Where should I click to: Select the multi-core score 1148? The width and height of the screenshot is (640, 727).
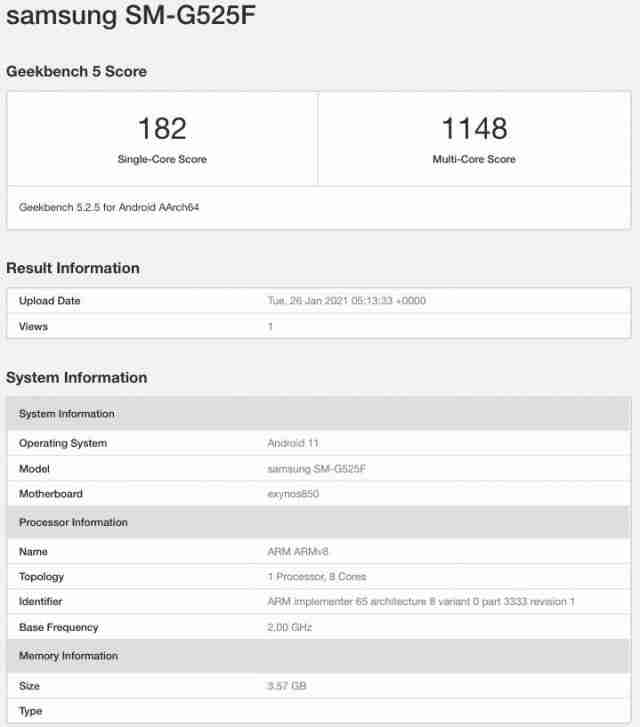coord(474,128)
